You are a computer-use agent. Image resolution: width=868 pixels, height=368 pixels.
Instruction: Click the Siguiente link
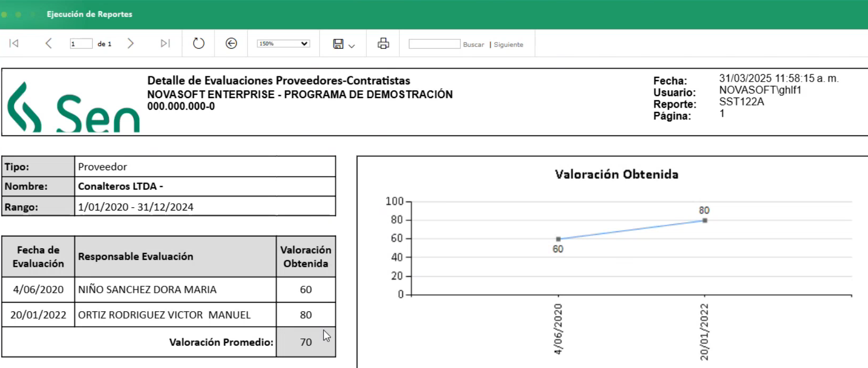(508, 45)
